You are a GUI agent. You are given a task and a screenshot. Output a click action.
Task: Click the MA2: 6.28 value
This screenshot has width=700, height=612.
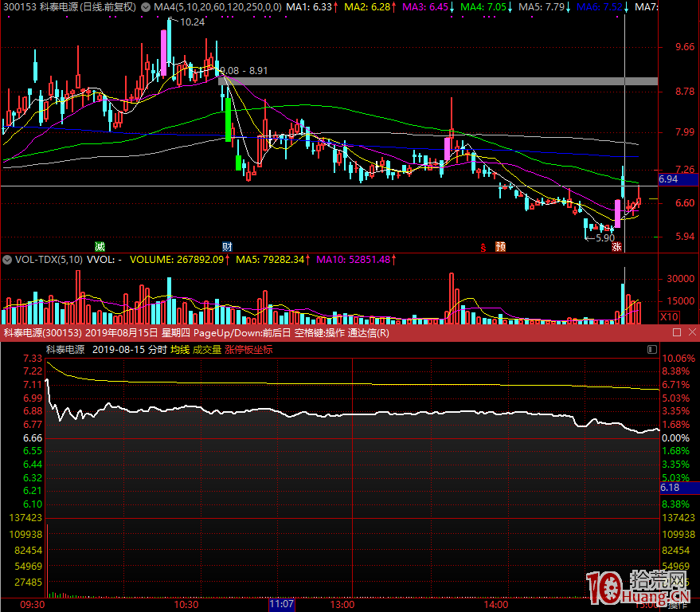click(x=367, y=7)
